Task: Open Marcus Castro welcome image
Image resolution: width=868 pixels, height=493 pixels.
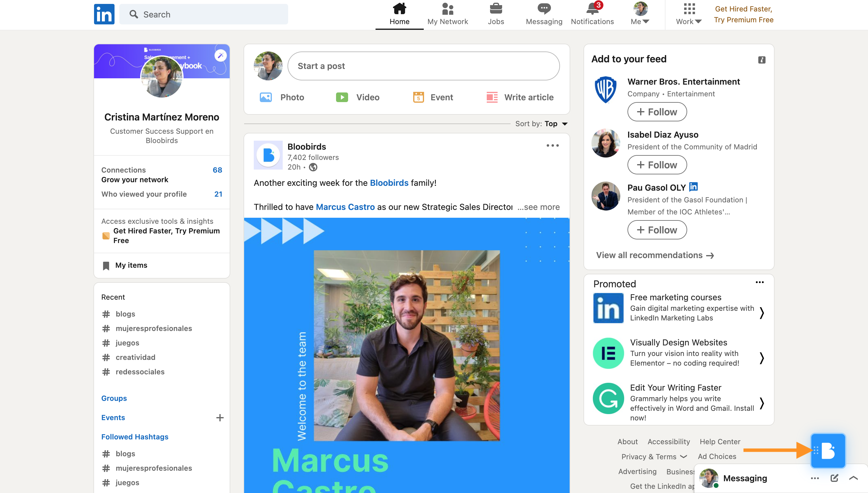Action: coord(407,356)
